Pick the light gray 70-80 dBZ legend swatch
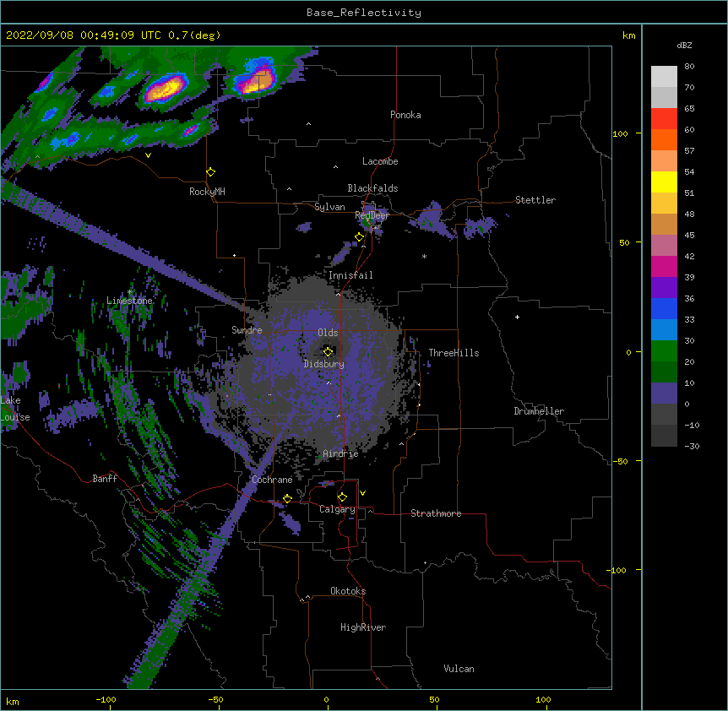 [664, 77]
